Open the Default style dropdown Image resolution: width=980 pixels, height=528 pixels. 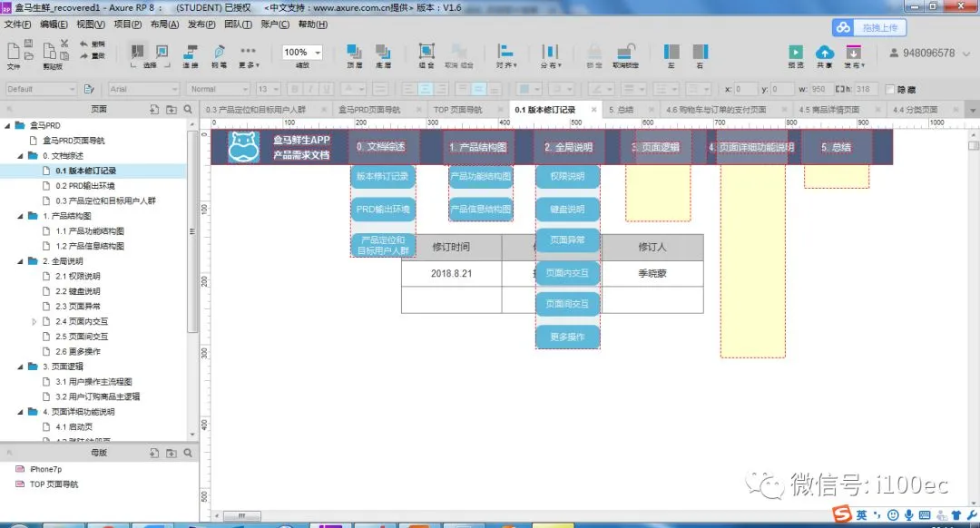pyautogui.click(x=41, y=89)
